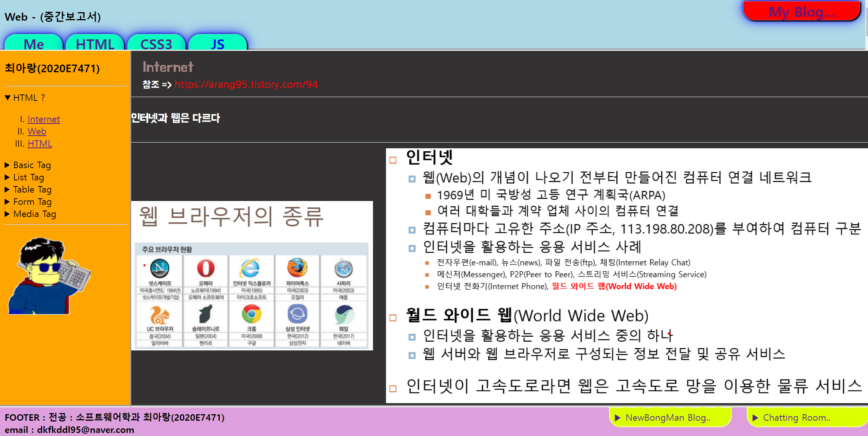868x436 pixels.
Task: Click the Firefox browser icon
Action: point(297,267)
